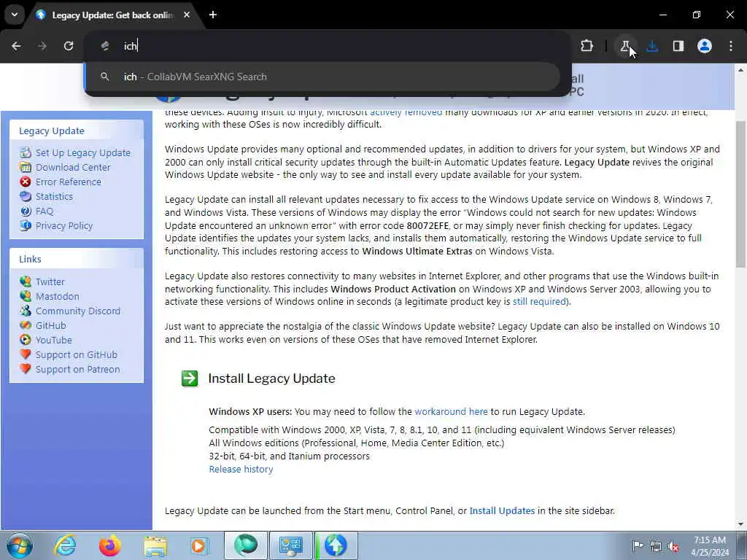Open the Set Up Legacy Update link
The image size is (747, 560).
[x=83, y=152]
